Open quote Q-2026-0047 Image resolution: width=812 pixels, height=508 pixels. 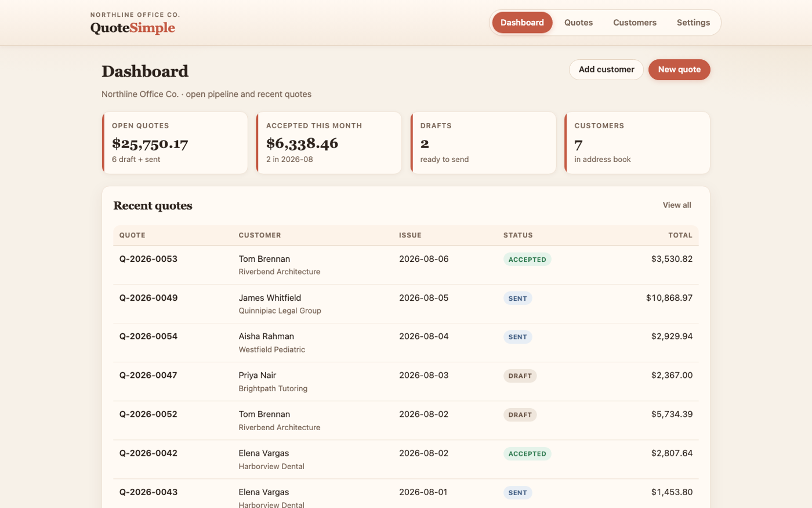(x=148, y=375)
